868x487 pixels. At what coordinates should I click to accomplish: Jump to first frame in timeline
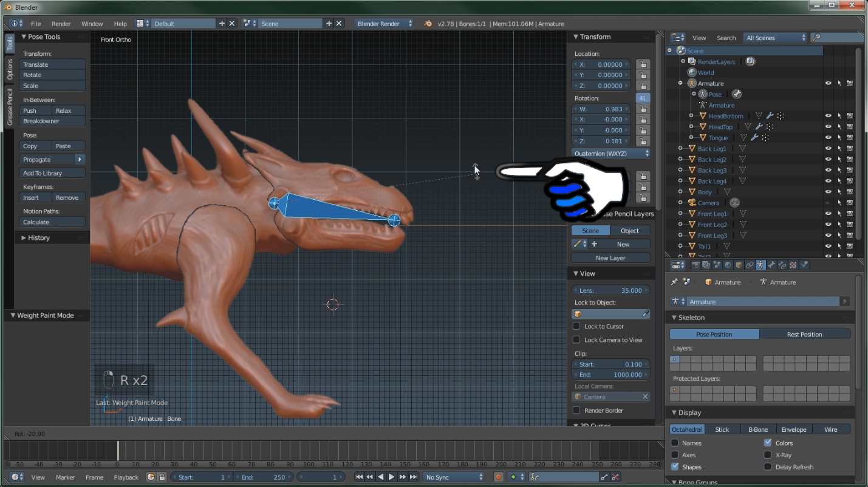(x=359, y=477)
